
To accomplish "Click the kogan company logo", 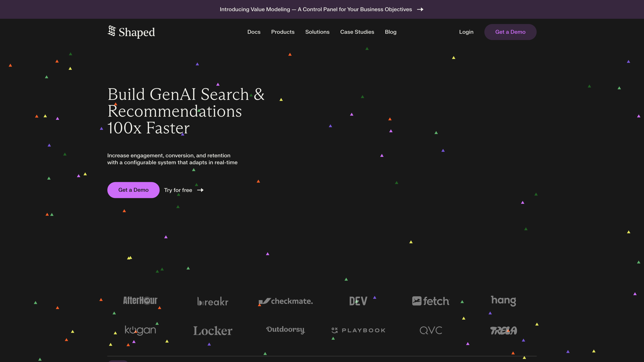I will click(140, 330).
